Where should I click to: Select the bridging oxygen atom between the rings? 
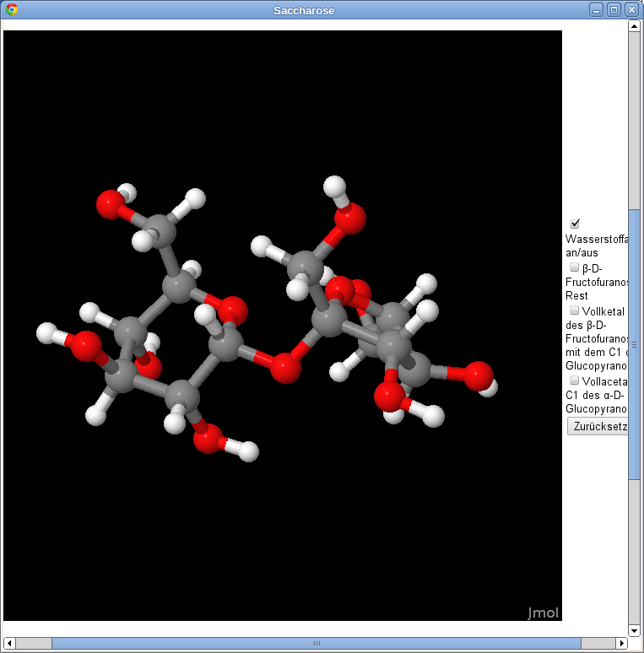click(286, 369)
